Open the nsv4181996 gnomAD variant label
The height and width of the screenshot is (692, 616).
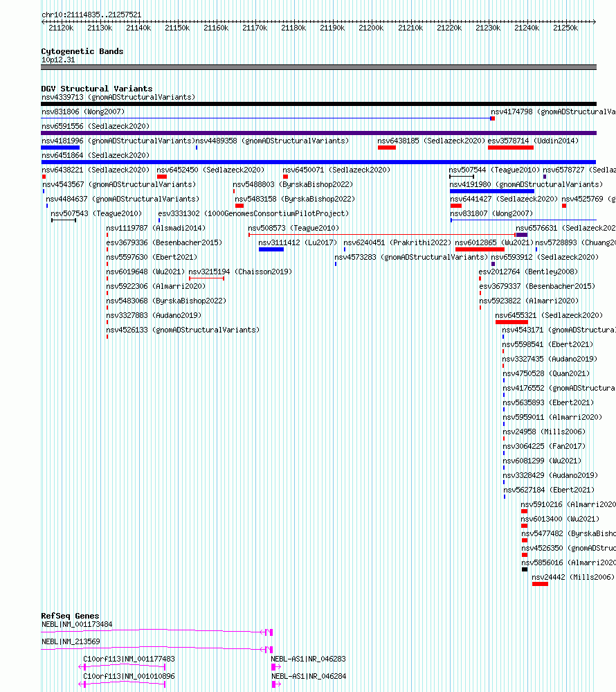[x=118, y=141]
